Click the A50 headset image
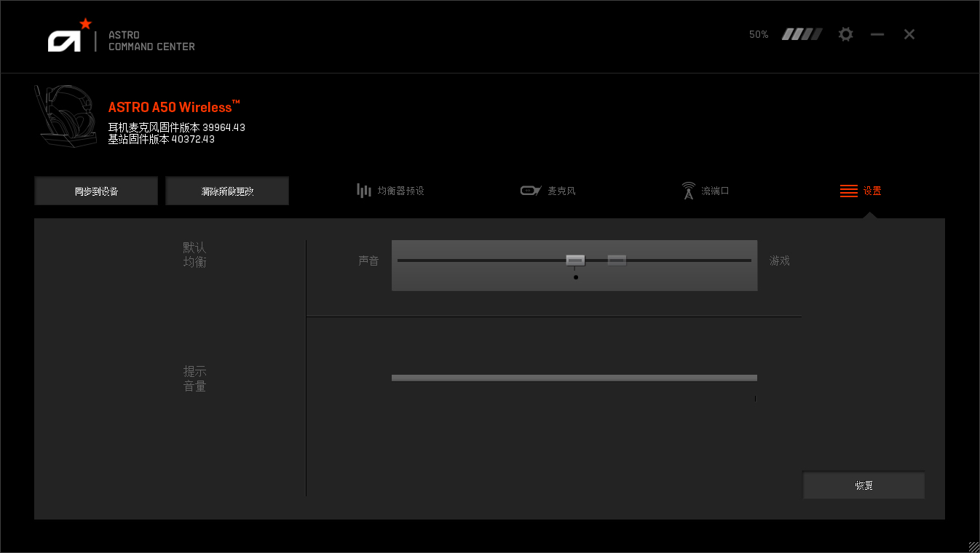This screenshot has height=553, width=980. (x=65, y=116)
